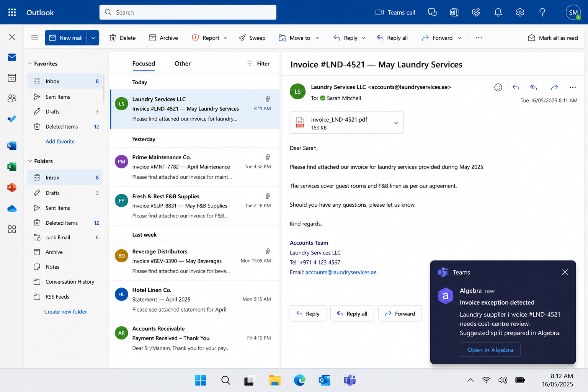This screenshot has width=588, height=392.
Task: Open To Do app in left rail
Action: 12,119
